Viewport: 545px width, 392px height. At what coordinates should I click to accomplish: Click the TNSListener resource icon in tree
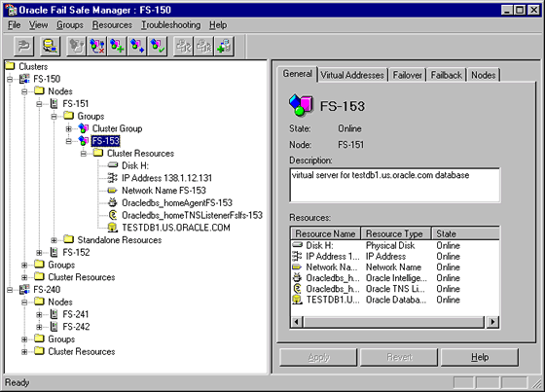[x=113, y=215]
